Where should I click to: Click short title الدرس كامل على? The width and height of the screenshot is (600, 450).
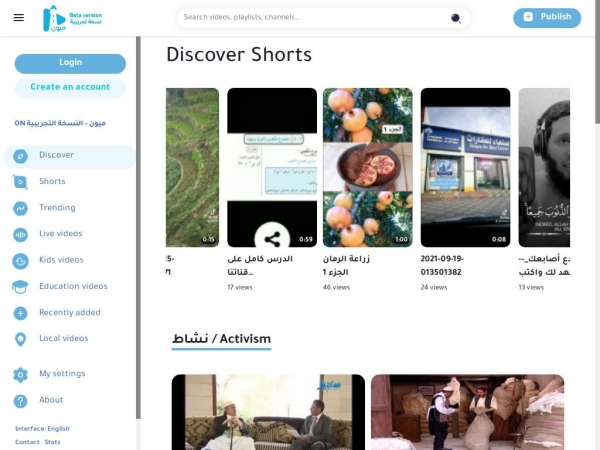pos(260,266)
